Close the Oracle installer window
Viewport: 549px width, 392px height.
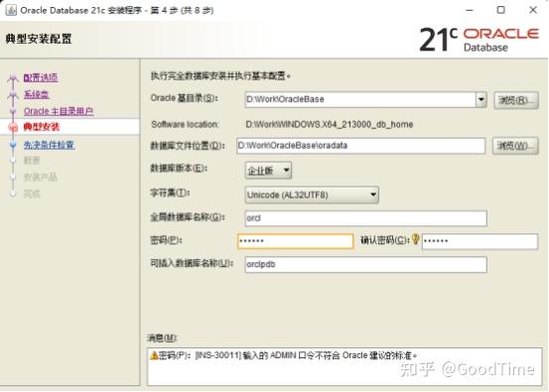click(x=533, y=10)
